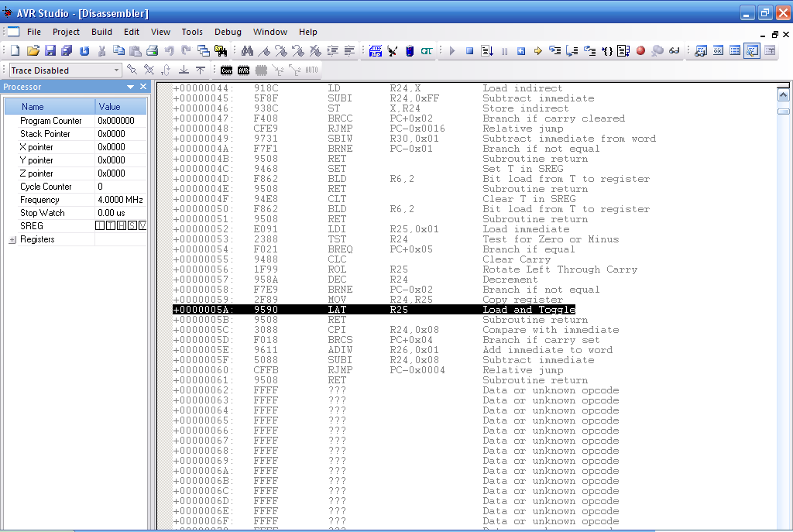Expand the Registers tree node
The image size is (793, 532).
point(12,240)
